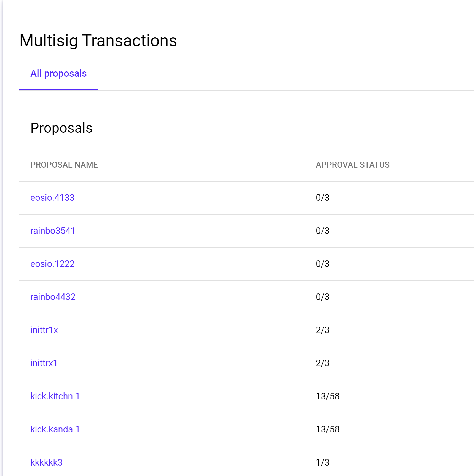The width and height of the screenshot is (474, 476).
Task: Go to the kick.kanda.1 proposal
Action: 55,429
